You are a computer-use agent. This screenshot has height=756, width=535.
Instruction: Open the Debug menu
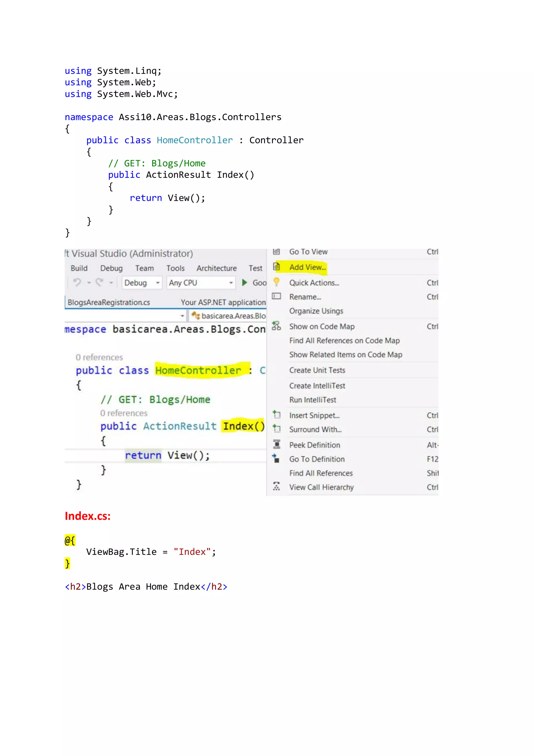(111, 268)
